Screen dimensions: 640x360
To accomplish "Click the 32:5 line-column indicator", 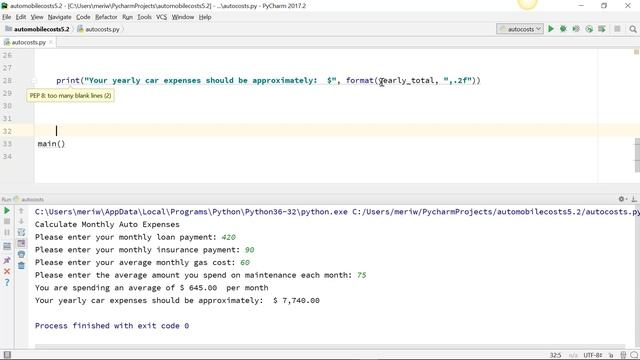I will (556, 355).
